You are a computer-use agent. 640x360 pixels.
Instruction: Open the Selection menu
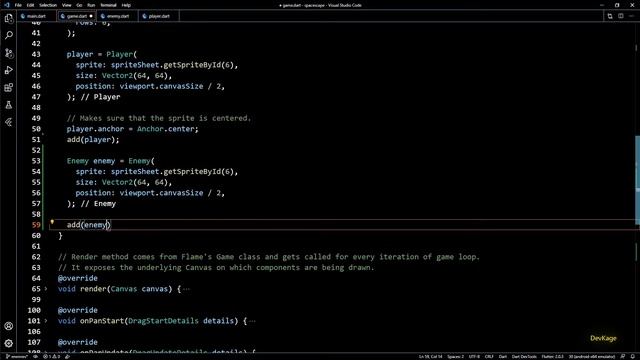pyautogui.click(x=48, y=5)
